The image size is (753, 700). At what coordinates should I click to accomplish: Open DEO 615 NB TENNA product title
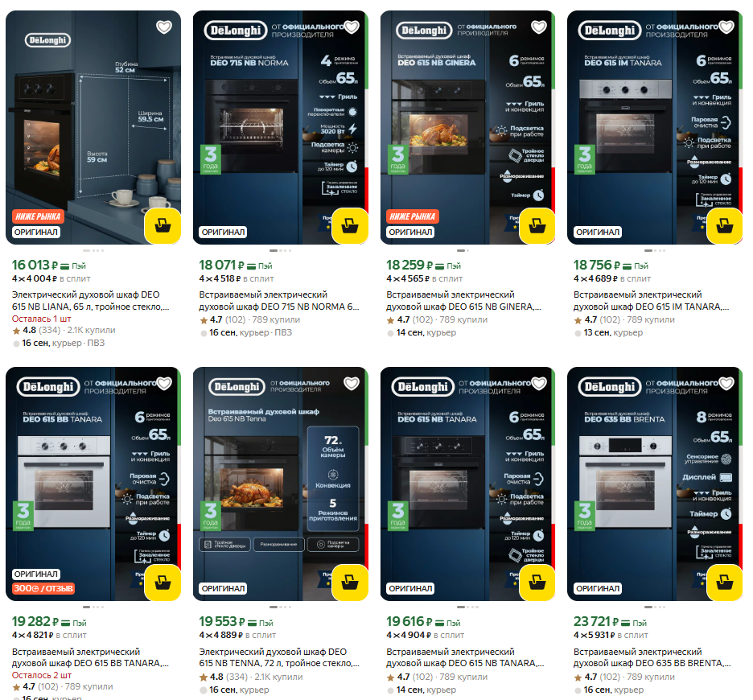[x=279, y=657]
